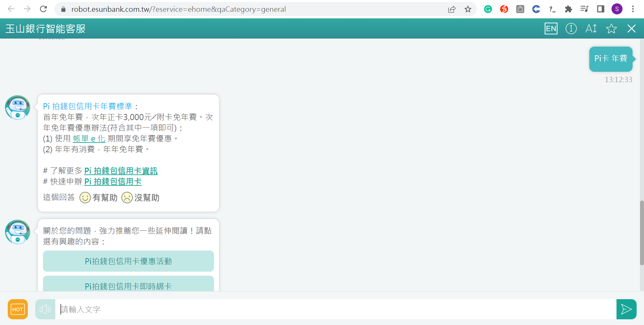Image resolution: width=644 pixels, height=325 pixels.
Task: Open the Chrome three-dot menu
Action: 633,9
